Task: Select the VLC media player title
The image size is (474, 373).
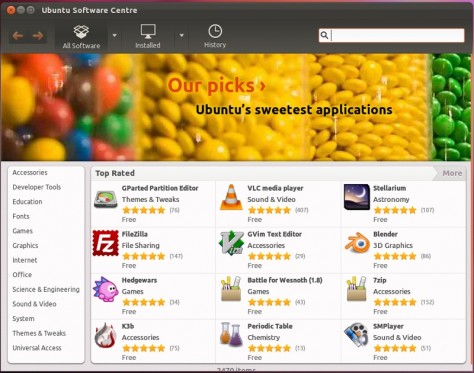Action: coord(275,188)
